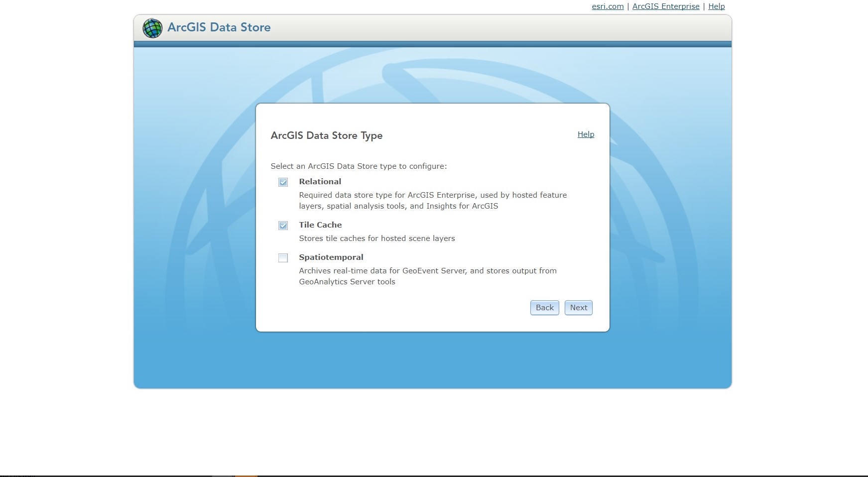Uncheck the Relational data store checkbox
This screenshot has height=477, width=868.
pos(283,182)
